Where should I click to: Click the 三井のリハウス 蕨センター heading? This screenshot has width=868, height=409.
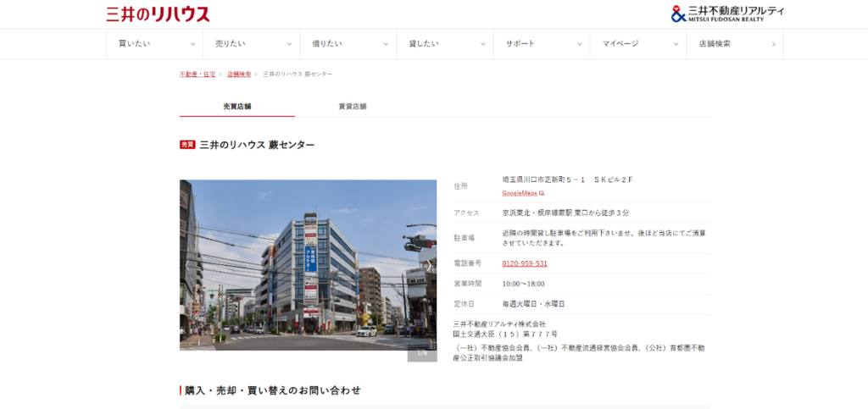[x=258, y=145]
